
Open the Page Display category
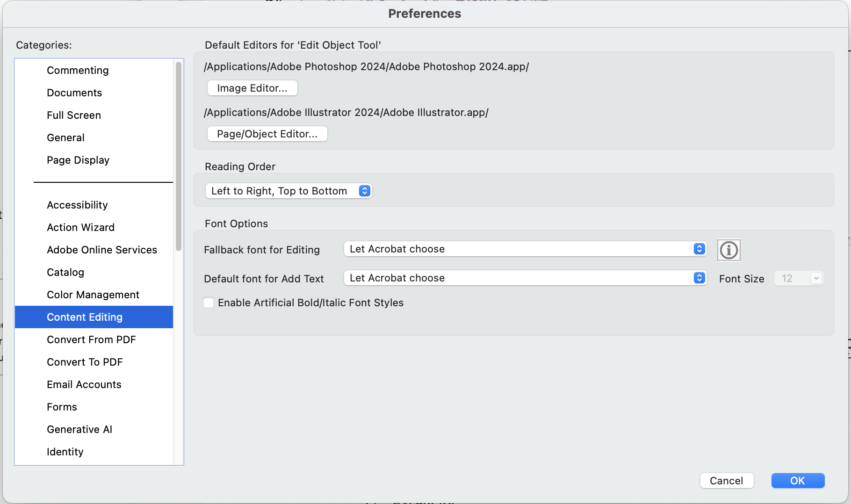(78, 160)
